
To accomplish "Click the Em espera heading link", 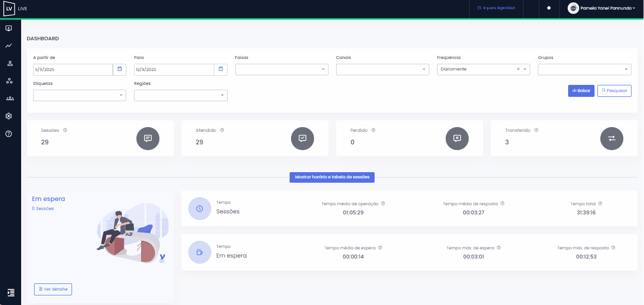I will click(49, 199).
